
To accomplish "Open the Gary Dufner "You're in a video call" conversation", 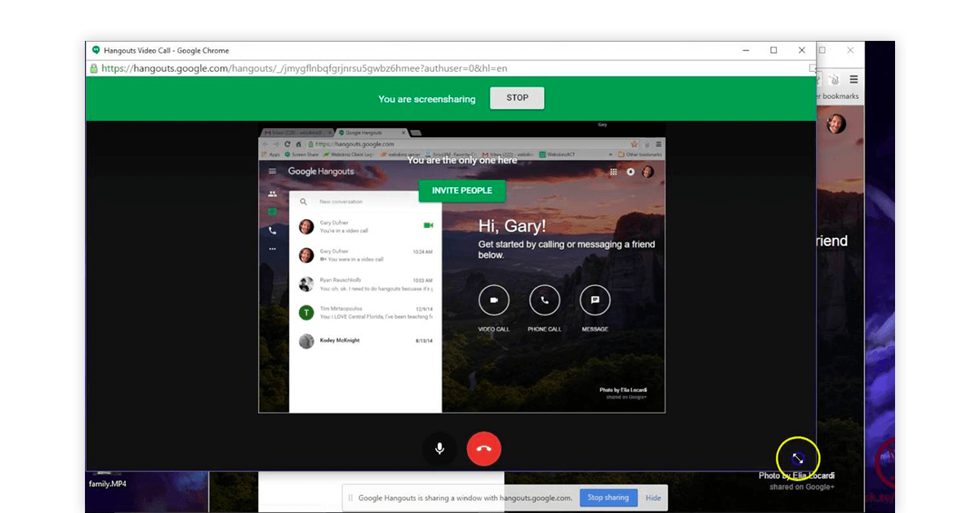I will pyautogui.click(x=365, y=226).
